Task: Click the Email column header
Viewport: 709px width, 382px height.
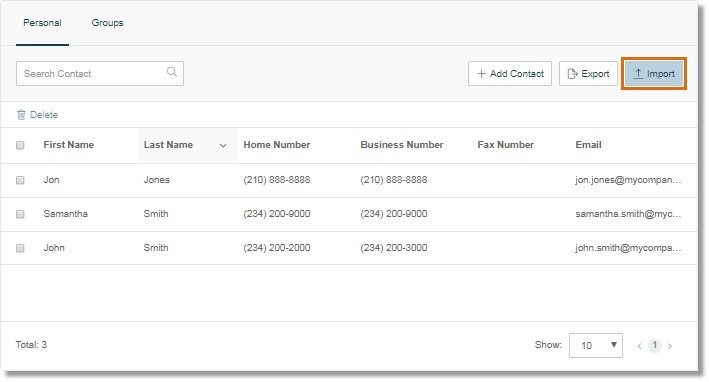Action: pyautogui.click(x=588, y=145)
